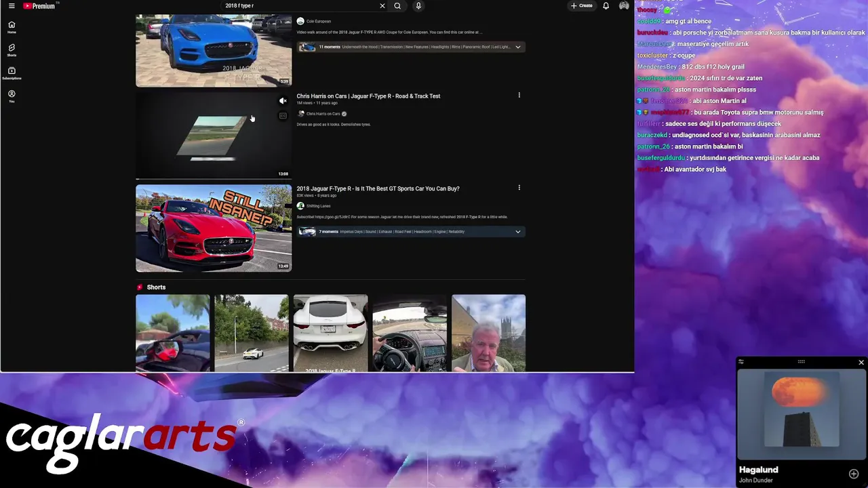This screenshot has height=488, width=868.
Task: Expand the 7 moments chapter list
Action: 517,232
